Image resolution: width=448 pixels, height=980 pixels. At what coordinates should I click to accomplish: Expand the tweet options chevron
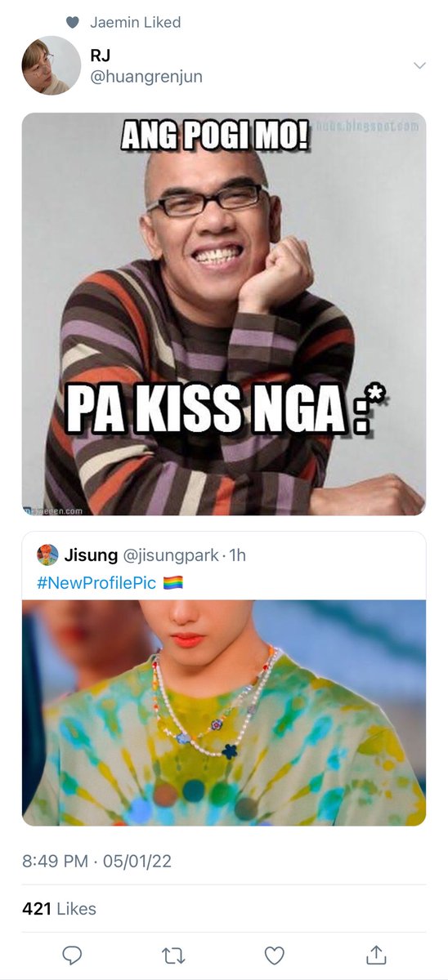pos(420,65)
